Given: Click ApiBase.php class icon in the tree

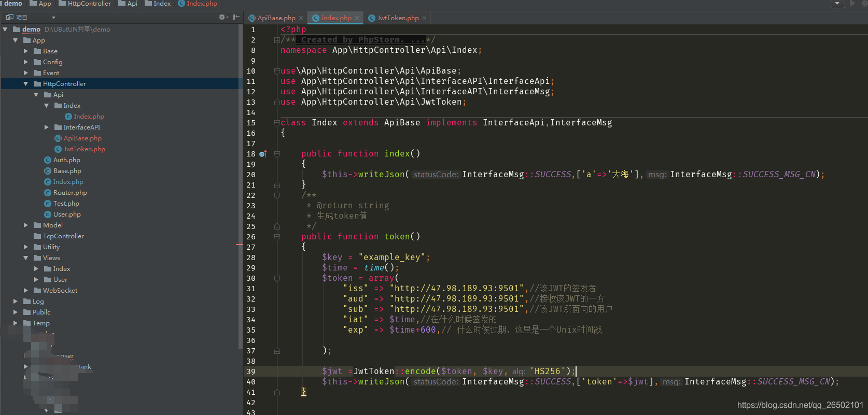Looking at the screenshot, I should click(58, 138).
